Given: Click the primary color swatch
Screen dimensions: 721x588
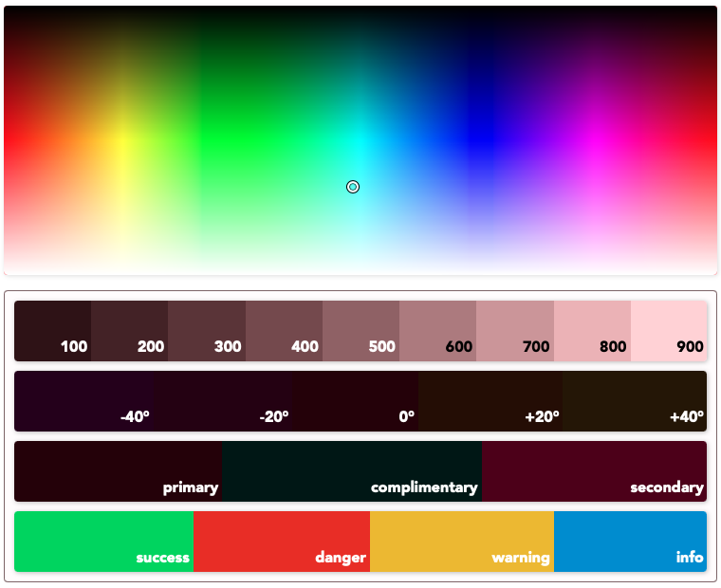Looking at the screenshot, I should 118,471.
